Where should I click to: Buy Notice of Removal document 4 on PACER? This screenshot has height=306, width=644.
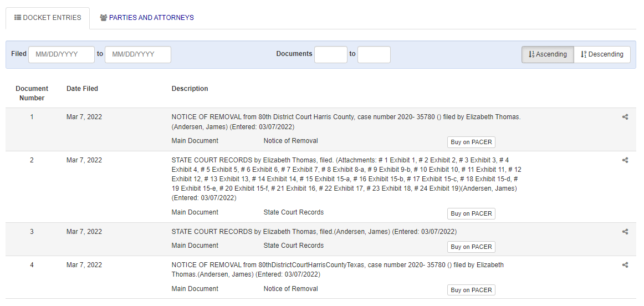471,290
